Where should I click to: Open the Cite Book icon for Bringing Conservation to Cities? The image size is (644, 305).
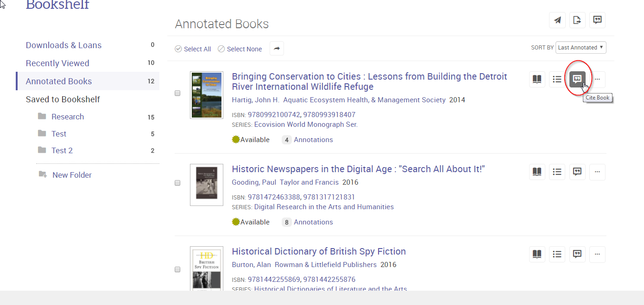tap(577, 79)
